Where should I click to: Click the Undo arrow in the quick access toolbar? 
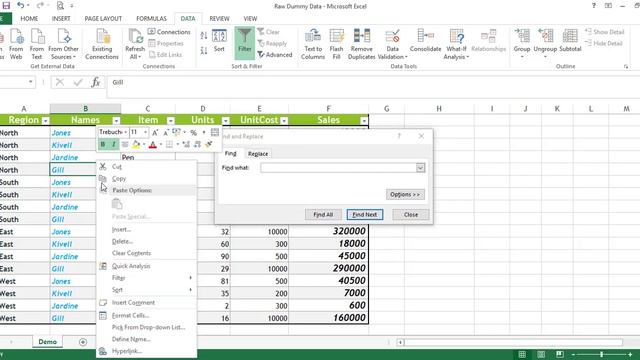point(21,6)
